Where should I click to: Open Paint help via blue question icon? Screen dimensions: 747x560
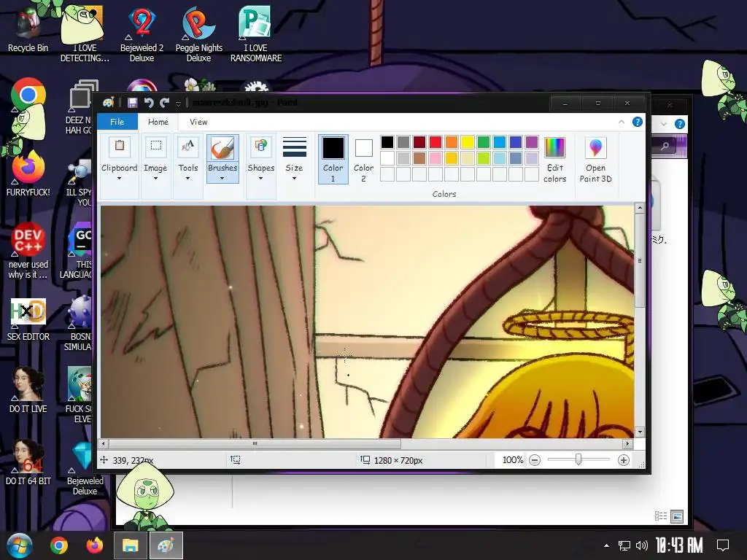click(637, 122)
